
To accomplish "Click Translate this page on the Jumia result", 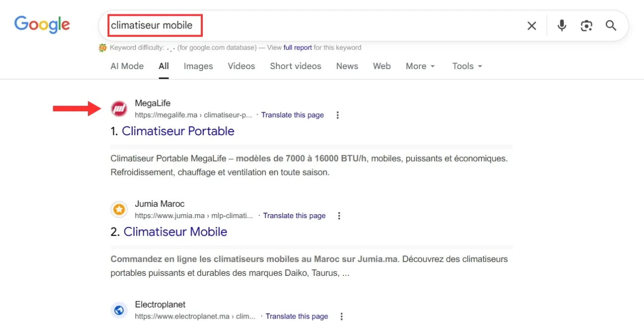I will (294, 216).
